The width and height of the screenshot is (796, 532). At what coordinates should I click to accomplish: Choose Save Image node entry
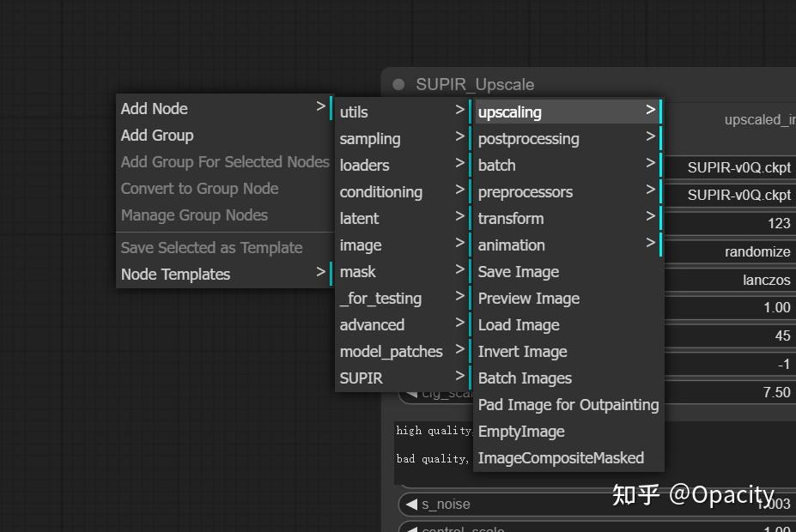pos(519,272)
